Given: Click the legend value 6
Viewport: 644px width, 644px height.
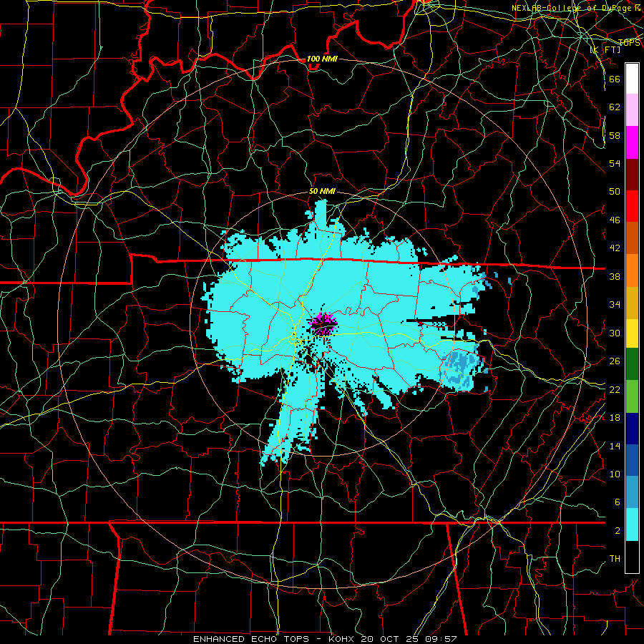Looking at the screenshot, I should tap(617, 502).
